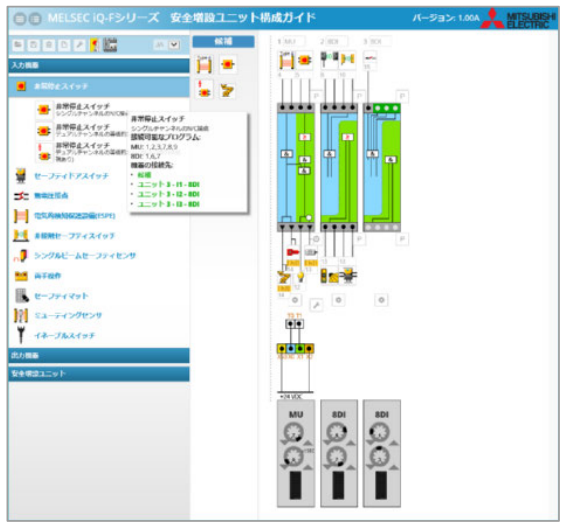The image size is (569, 528).
Task: Click the 候補 panel header
Action: pyautogui.click(x=223, y=41)
